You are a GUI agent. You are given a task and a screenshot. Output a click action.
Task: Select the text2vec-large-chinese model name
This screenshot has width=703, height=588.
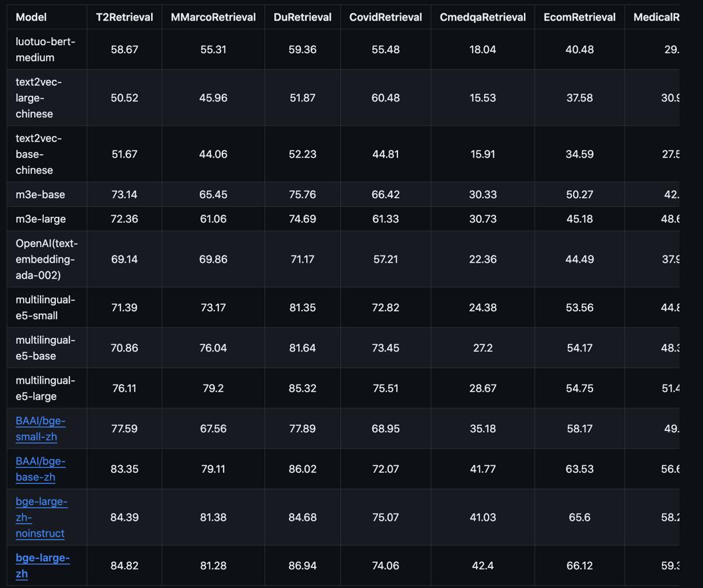click(x=39, y=98)
